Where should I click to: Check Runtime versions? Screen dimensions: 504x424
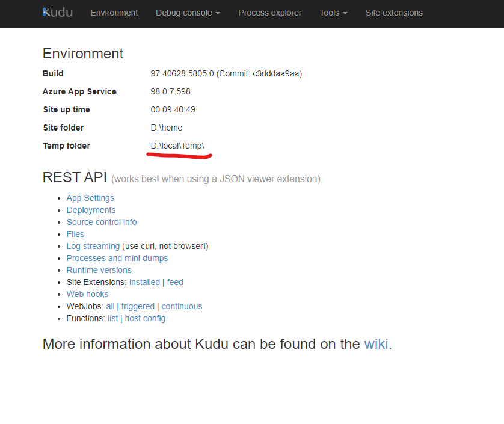click(x=99, y=270)
